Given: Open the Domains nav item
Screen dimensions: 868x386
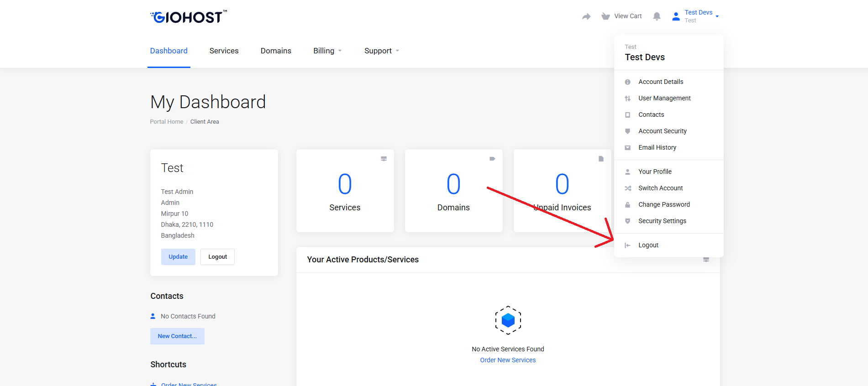Looking at the screenshot, I should tap(276, 51).
